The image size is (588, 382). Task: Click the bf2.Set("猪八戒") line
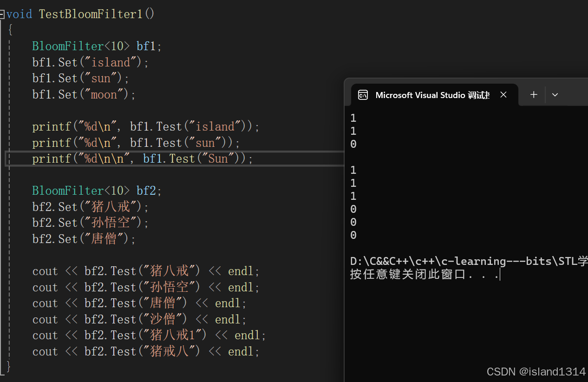click(x=91, y=206)
